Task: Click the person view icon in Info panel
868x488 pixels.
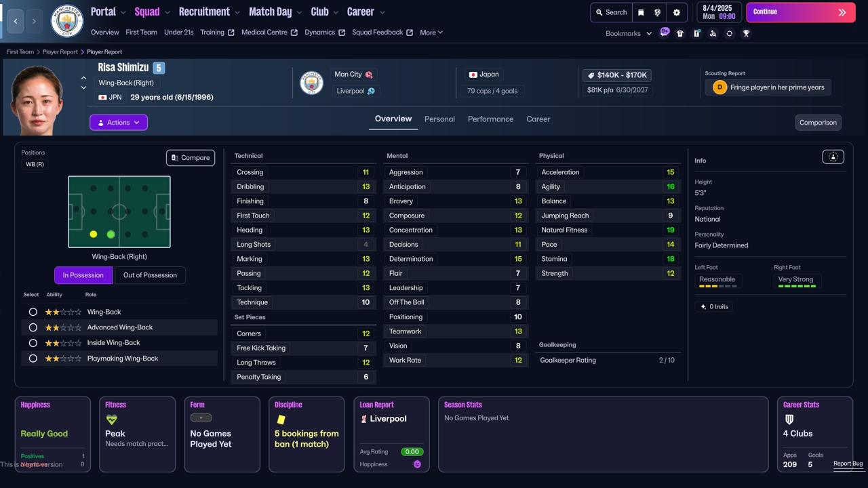Action: pyautogui.click(x=833, y=157)
